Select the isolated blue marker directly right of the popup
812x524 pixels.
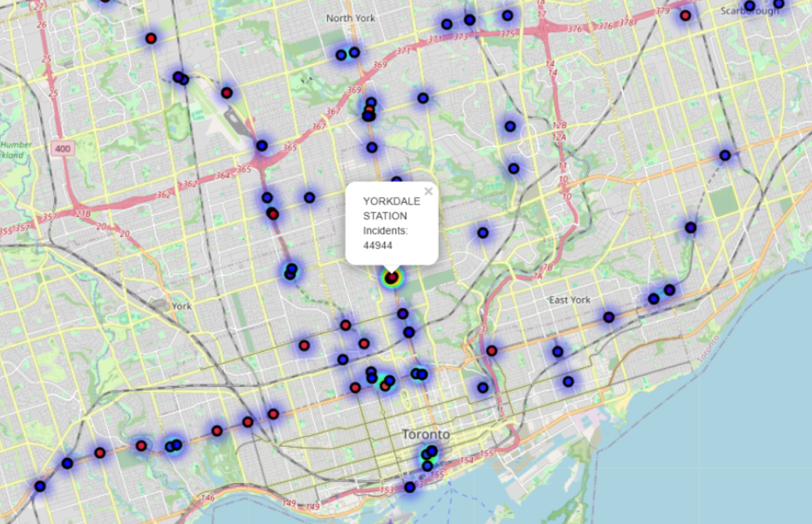click(x=483, y=233)
